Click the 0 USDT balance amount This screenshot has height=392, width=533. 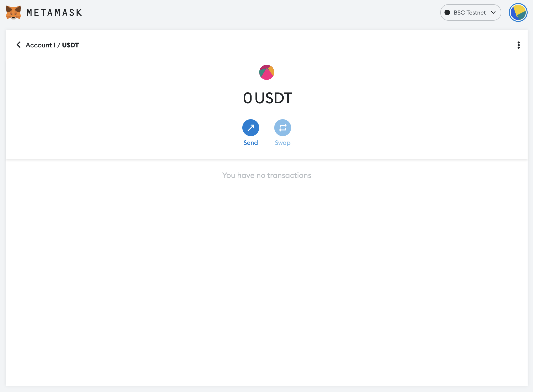[267, 98]
